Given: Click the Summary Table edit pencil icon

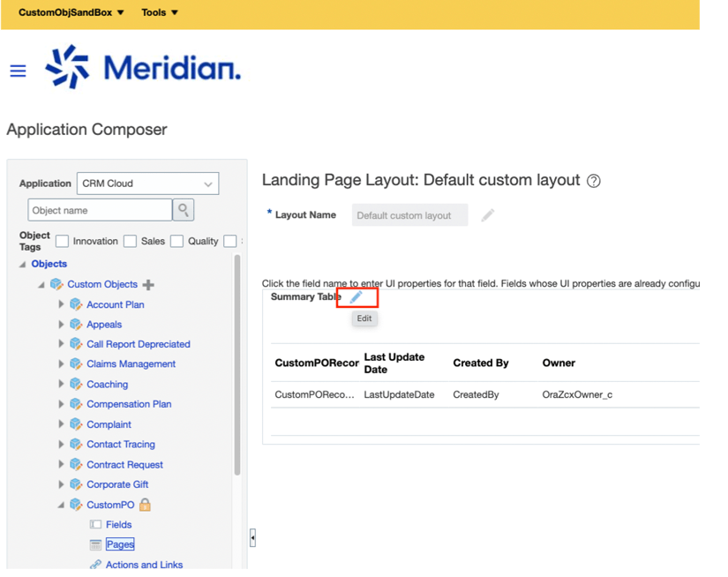Looking at the screenshot, I should (356, 297).
